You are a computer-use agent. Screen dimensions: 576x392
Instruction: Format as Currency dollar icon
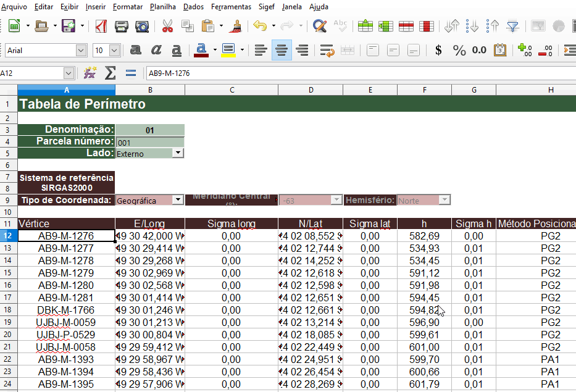tap(438, 50)
